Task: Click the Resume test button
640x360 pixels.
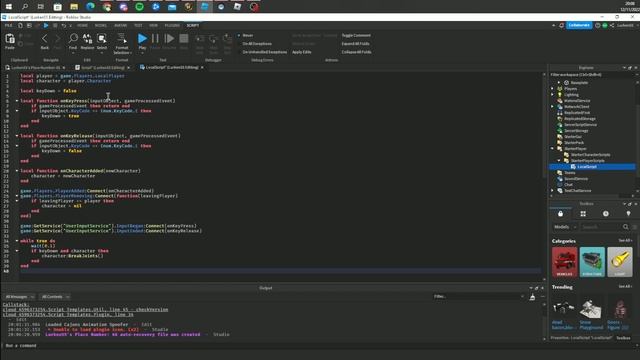Action: (x=169, y=38)
